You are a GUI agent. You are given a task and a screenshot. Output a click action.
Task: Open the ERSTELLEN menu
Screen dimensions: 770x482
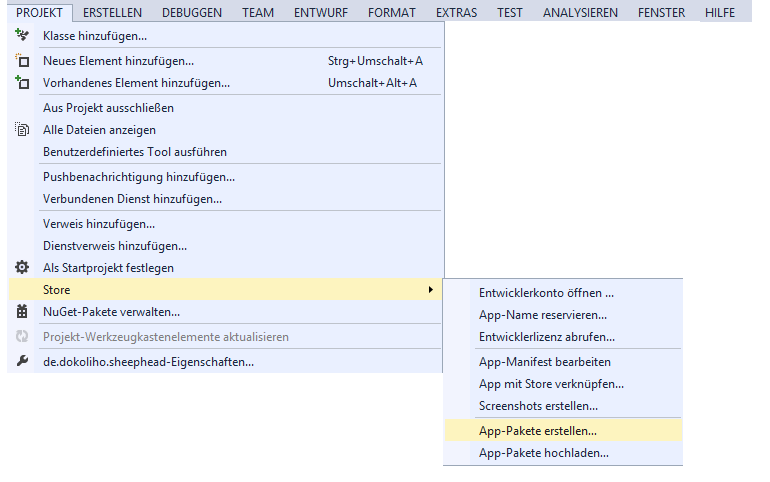[112, 12]
